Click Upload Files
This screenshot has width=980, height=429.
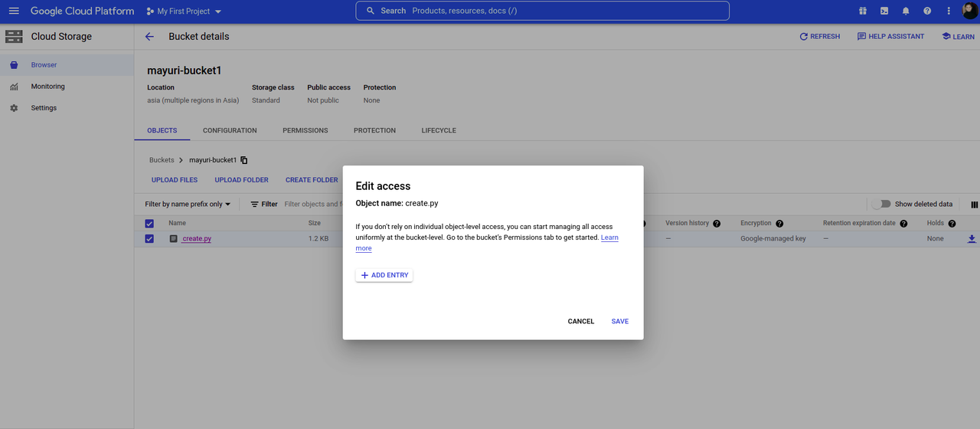coord(175,180)
